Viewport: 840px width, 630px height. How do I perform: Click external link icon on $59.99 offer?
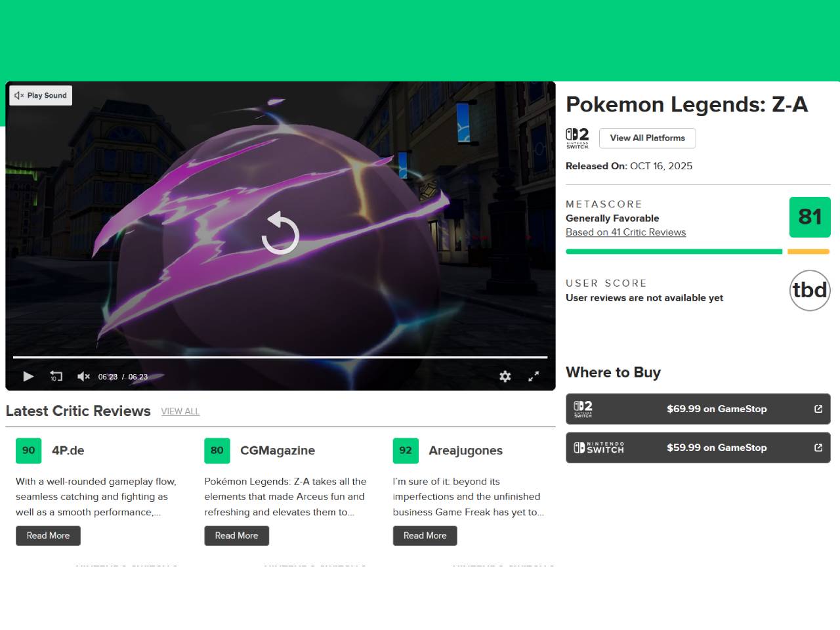818,448
